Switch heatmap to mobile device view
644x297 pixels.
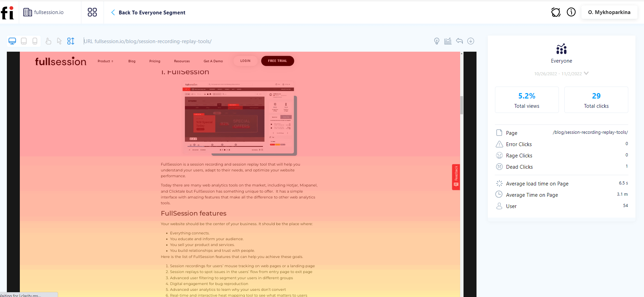click(35, 41)
